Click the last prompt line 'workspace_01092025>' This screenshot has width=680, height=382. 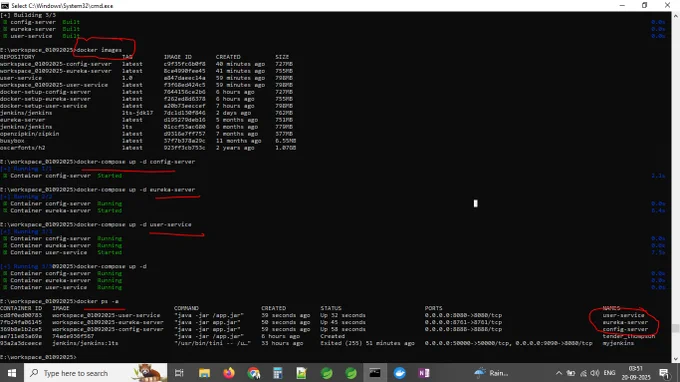(38, 357)
